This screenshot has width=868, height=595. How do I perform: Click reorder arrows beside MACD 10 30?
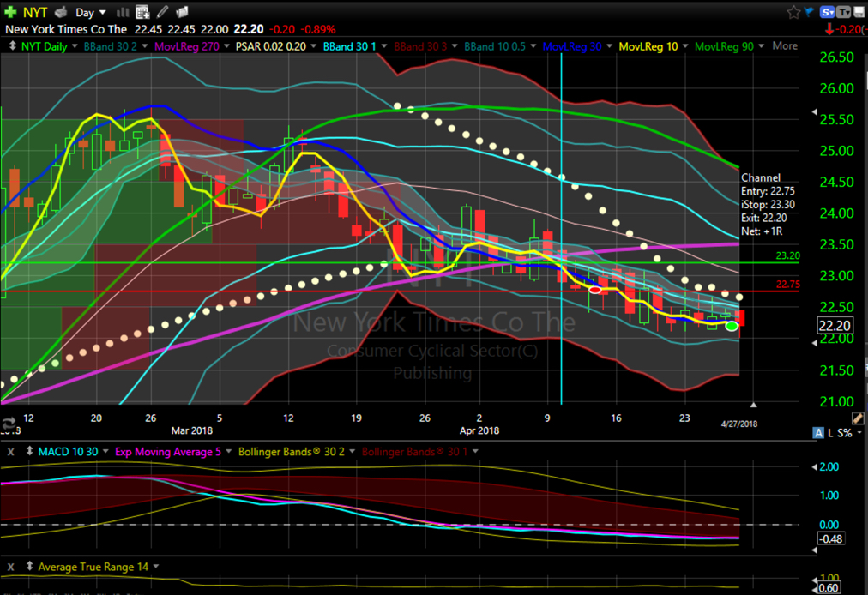29,452
